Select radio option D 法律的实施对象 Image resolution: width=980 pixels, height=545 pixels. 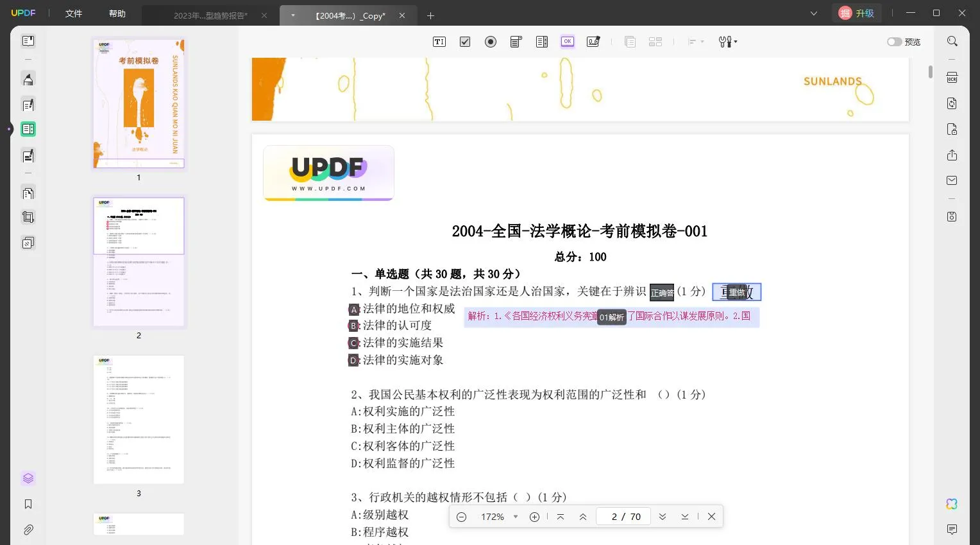(353, 361)
